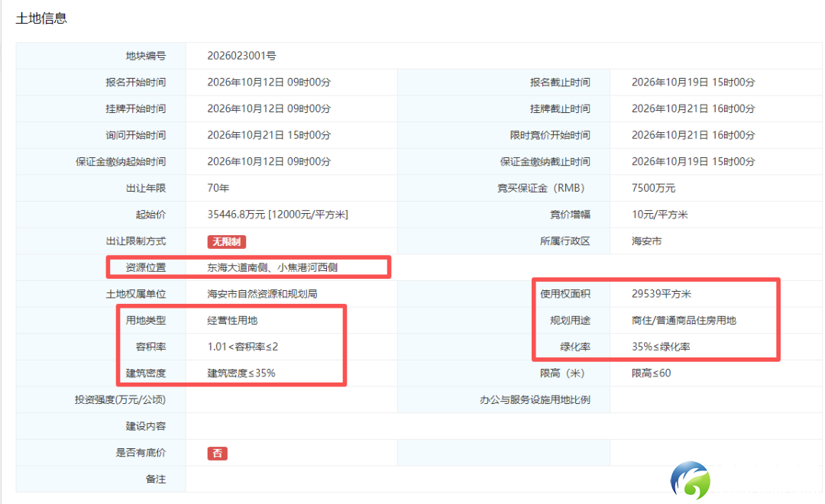
Task: Select 询问开始时间 value 2026年10月21日 15时00分
Action: (x=269, y=135)
